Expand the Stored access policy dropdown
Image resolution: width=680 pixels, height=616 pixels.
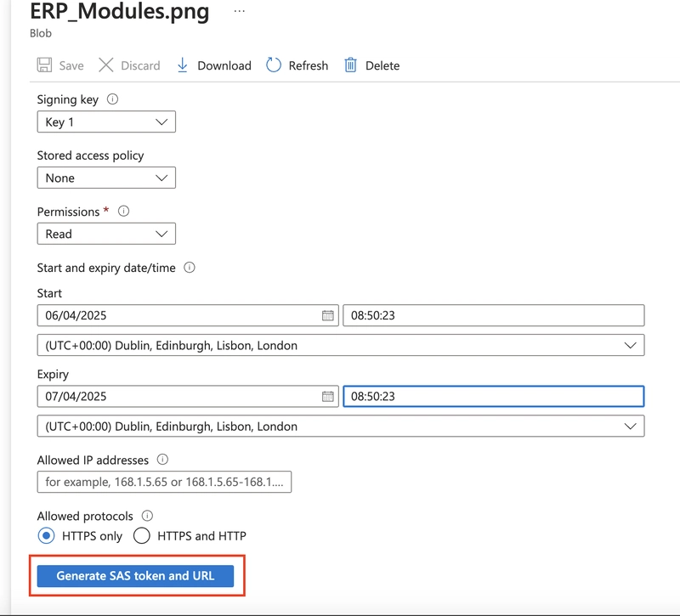[106, 178]
